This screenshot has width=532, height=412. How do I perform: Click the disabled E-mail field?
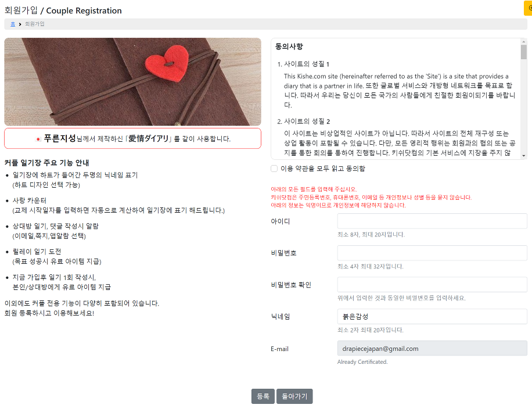pos(432,349)
